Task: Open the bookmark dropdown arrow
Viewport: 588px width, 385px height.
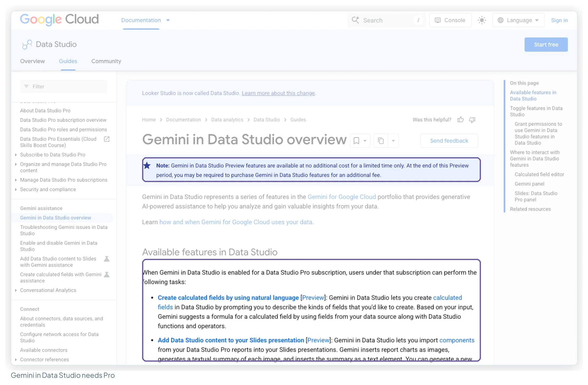Action: point(365,141)
